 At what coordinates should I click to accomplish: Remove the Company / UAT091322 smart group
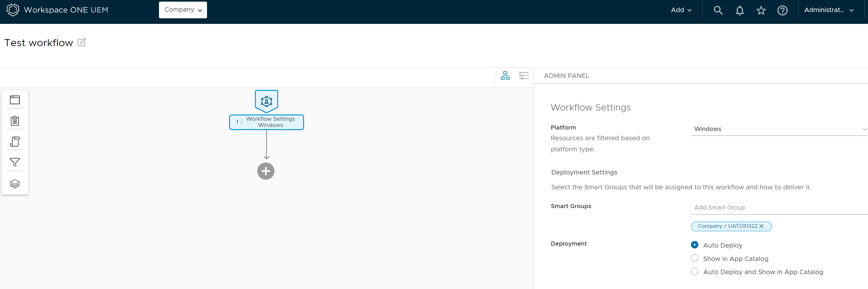pyautogui.click(x=761, y=226)
